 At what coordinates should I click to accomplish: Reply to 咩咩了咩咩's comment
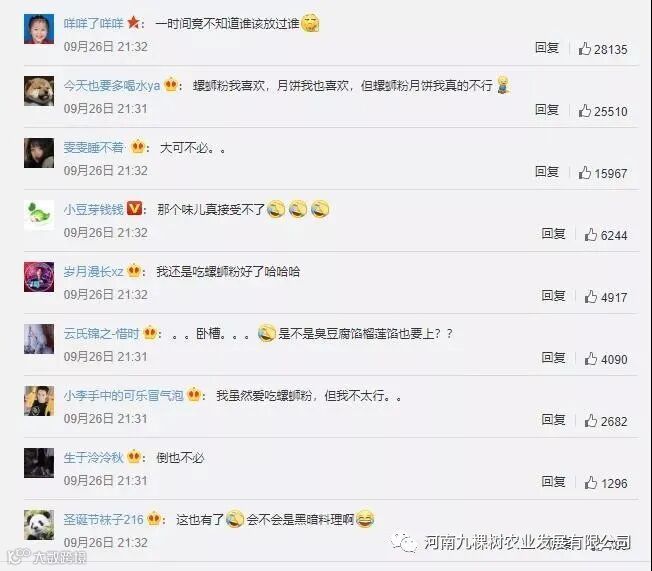547,48
